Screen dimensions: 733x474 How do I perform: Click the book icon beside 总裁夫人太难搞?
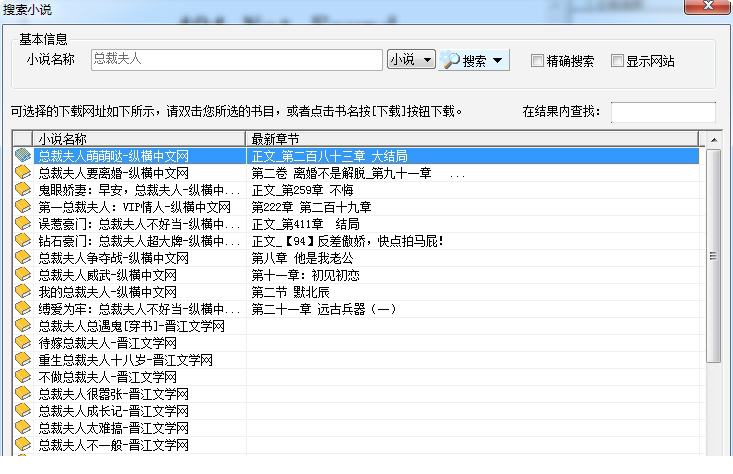point(22,427)
